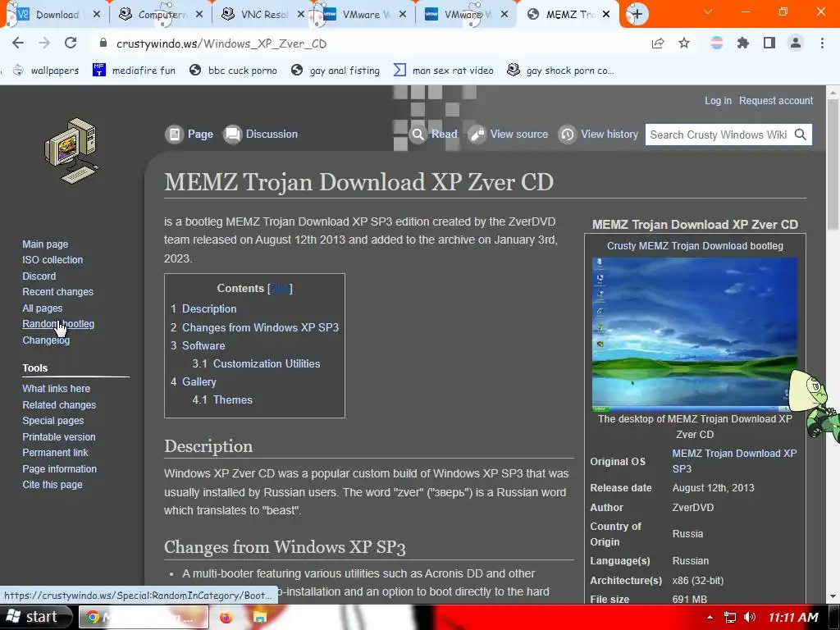Open a new tab with plus button
The image size is (840, 630).
[637, 14]
